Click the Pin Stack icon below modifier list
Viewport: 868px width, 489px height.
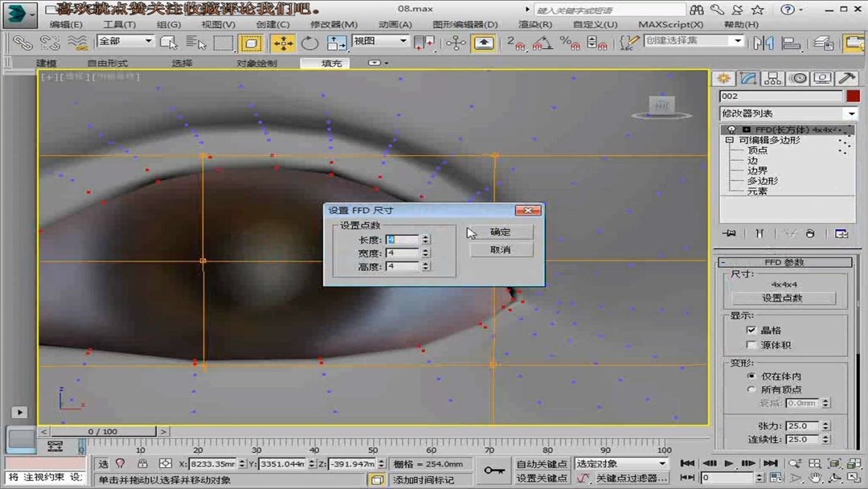tap(730, 233)
